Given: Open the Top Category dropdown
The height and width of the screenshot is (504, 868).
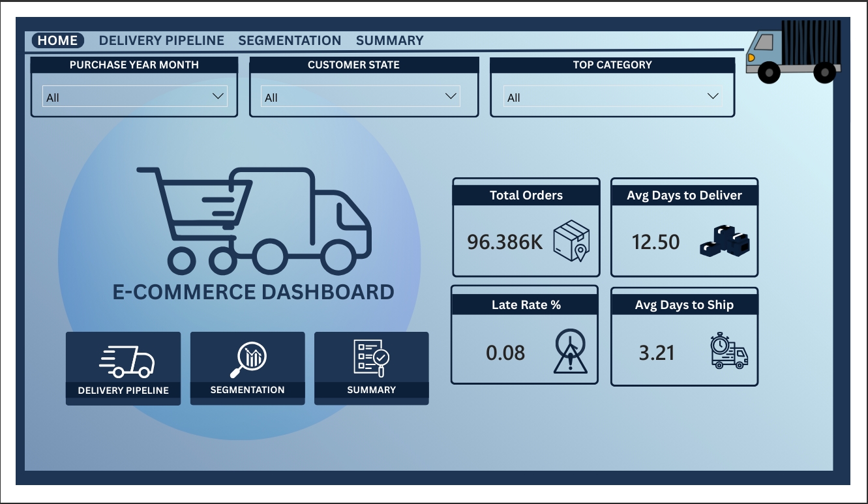Looking at the screenshot, I should [x=613, y=97].
